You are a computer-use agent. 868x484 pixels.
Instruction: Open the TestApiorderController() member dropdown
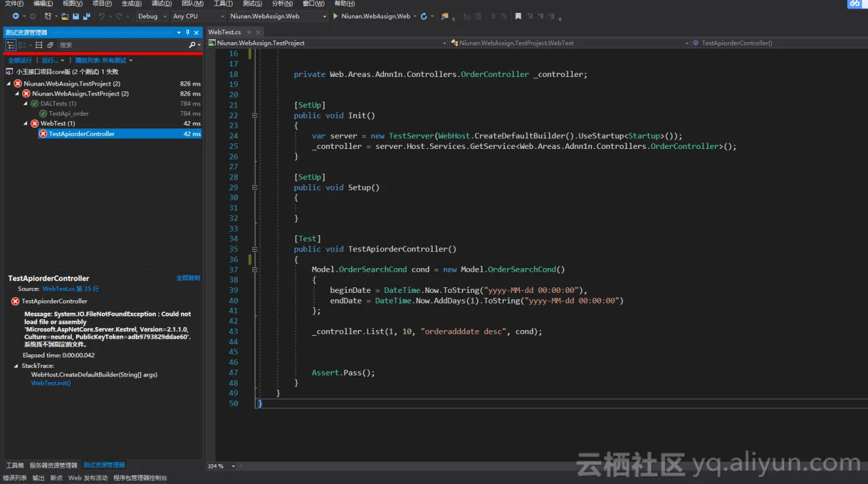pos(775,43)
